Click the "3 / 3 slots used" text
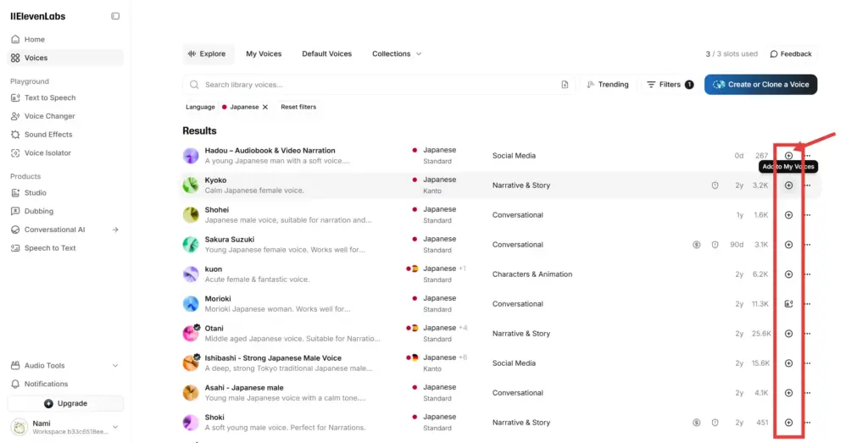This screenshot has width=868, height=443. tap(732, 53)
